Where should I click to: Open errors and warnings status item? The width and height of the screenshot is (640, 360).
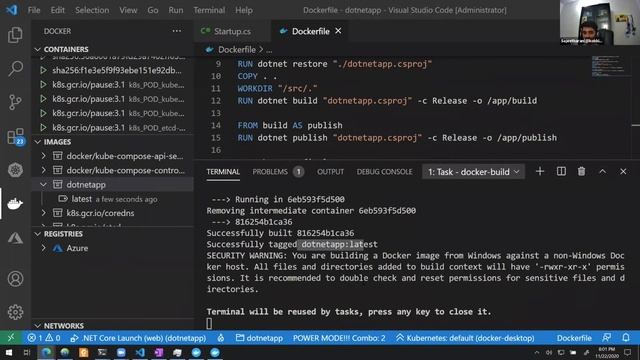pos(44,338)
